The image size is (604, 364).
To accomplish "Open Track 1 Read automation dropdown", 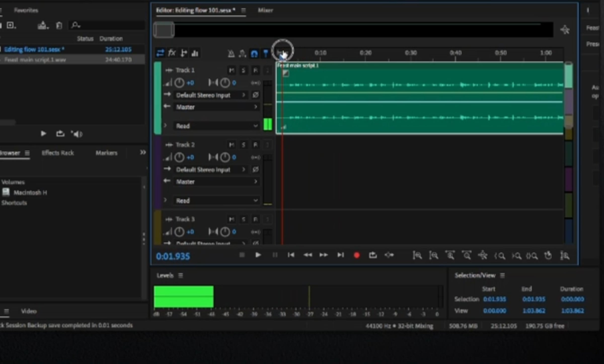I will coord(216,126).
